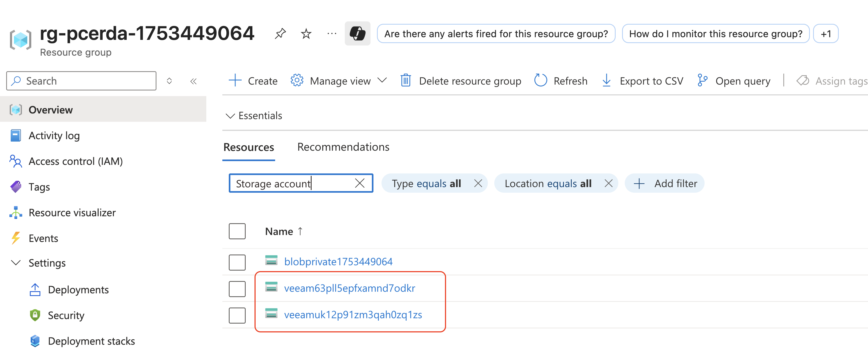
Task: Collapse the sidebar with double chevron
Action: pos(193,81)
